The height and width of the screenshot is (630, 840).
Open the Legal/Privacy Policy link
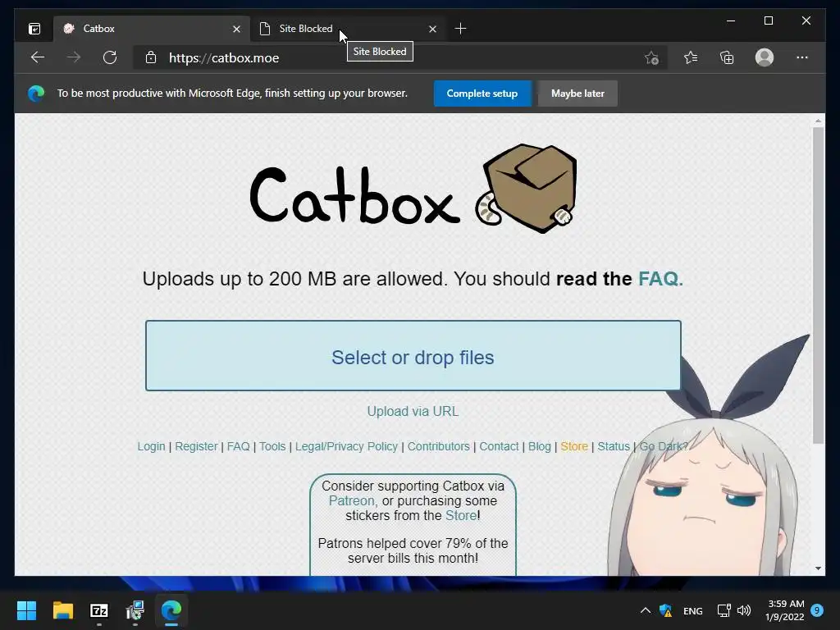coord(346,446)
